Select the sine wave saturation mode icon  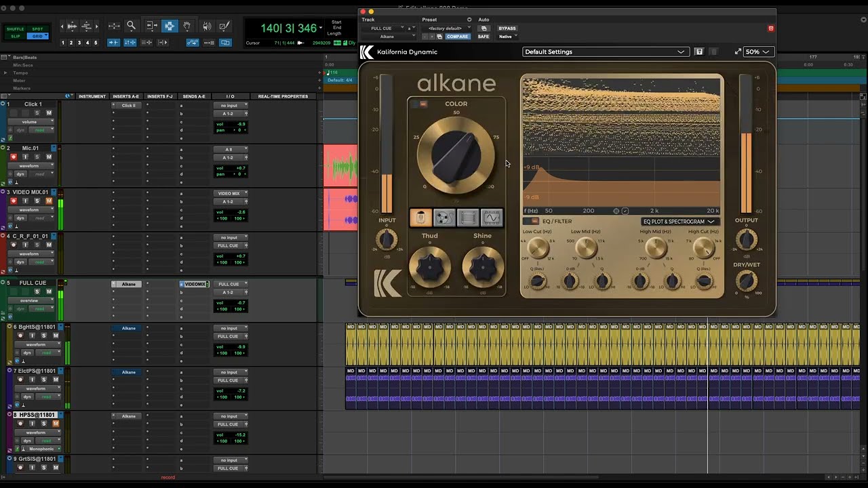pyautogui.click(x=492, y=218)
